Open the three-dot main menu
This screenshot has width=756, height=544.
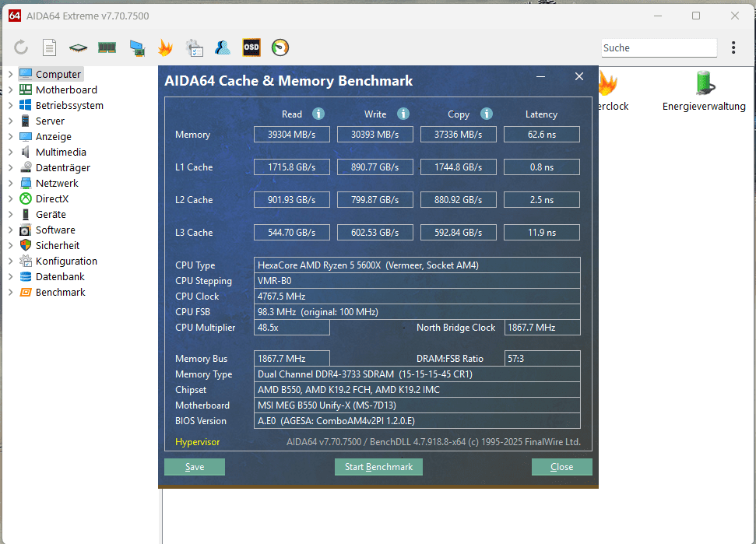[733, 47]
